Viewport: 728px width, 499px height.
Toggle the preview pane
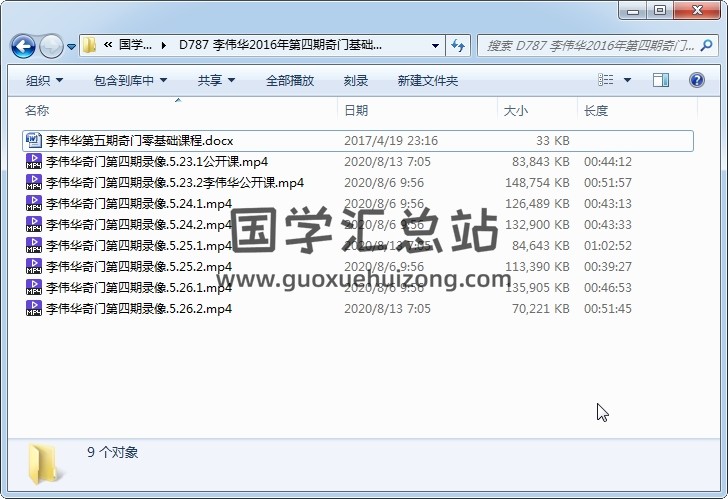(661, 80)
